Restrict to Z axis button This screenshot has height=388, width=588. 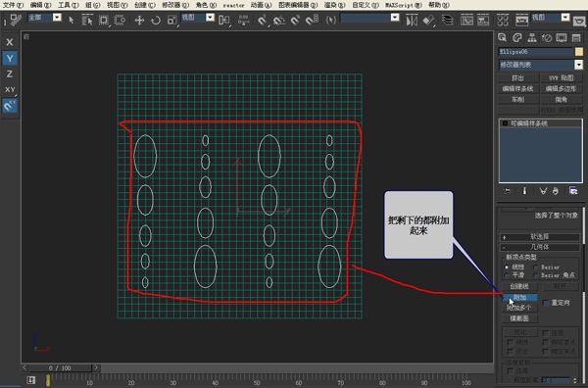coord(10,73)
